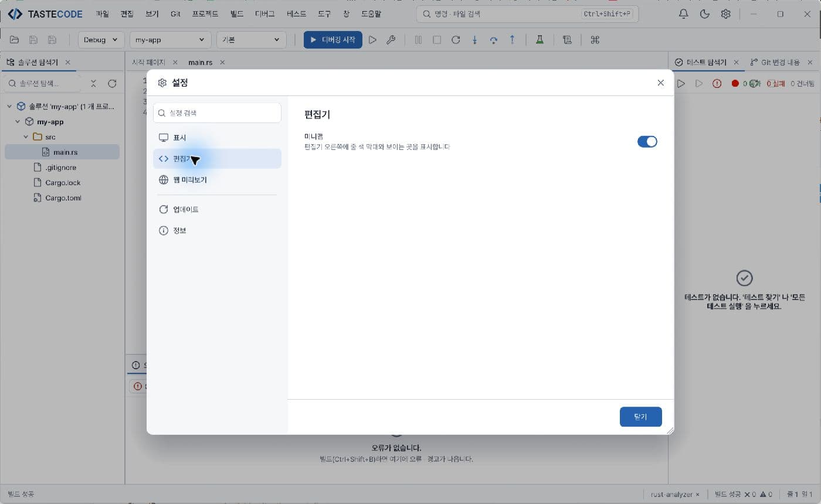Screen dimensions: 821x504
Task: Click the 명령 · 파일 검색 search box
Action: coord(527,14)
